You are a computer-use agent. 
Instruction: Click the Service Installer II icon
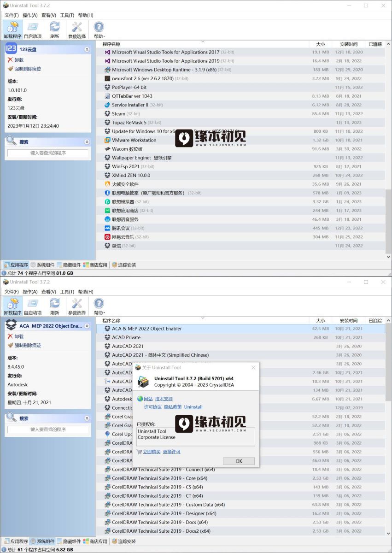tap(107, 105)
